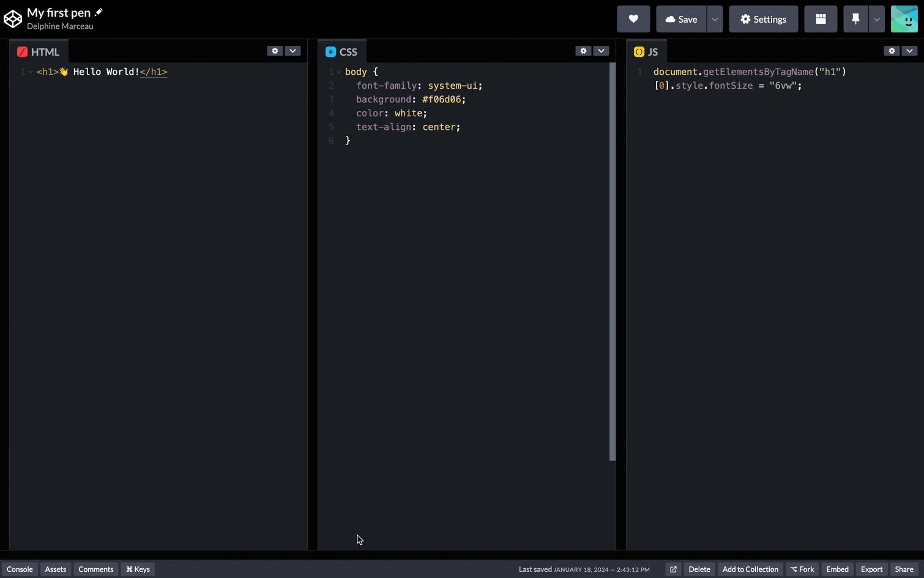Click the pencil icon to edit pen title
Image resolution: width=924 pixels, height=578 pixels.
99,12
